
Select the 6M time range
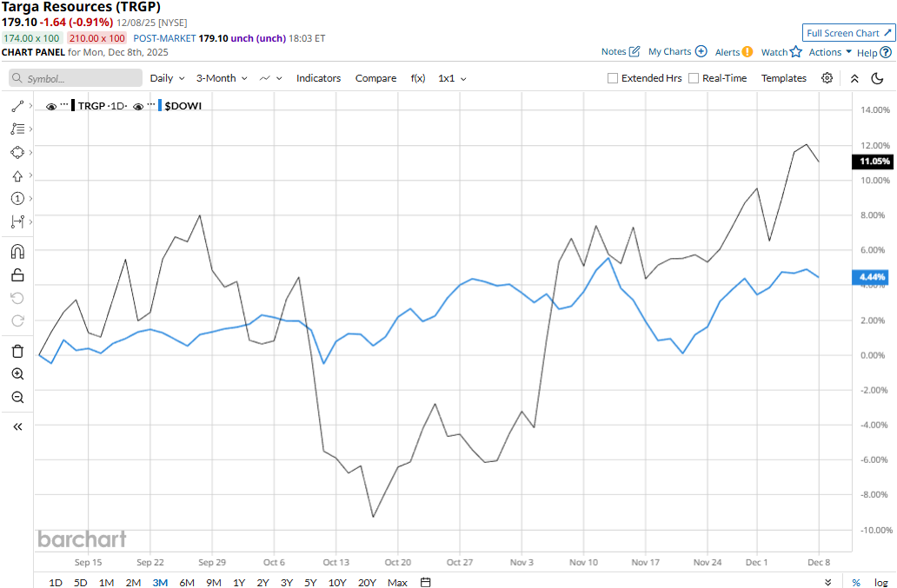click(x=187, y=582)
